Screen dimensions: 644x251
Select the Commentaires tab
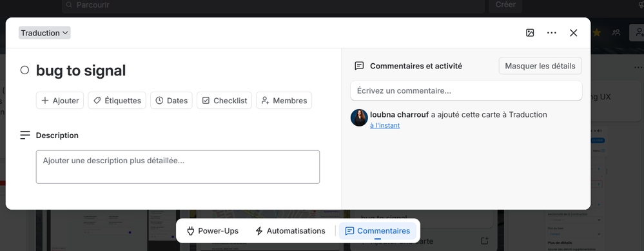[378, 231]
